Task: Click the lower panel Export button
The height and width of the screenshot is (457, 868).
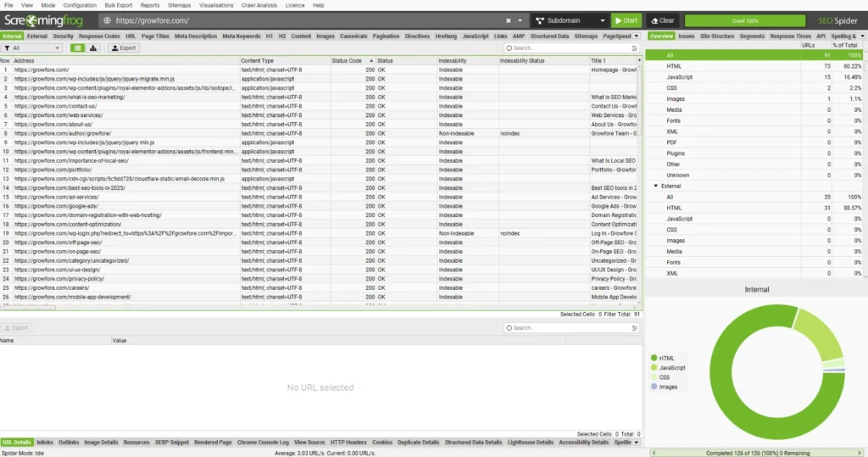Action: pos(16,328)
